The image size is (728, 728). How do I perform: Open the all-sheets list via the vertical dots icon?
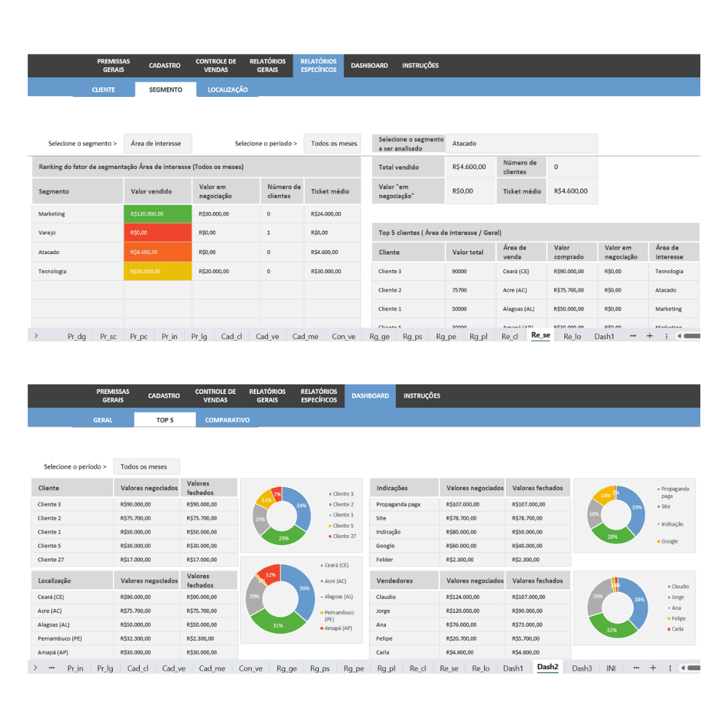[x=667, y=336]
